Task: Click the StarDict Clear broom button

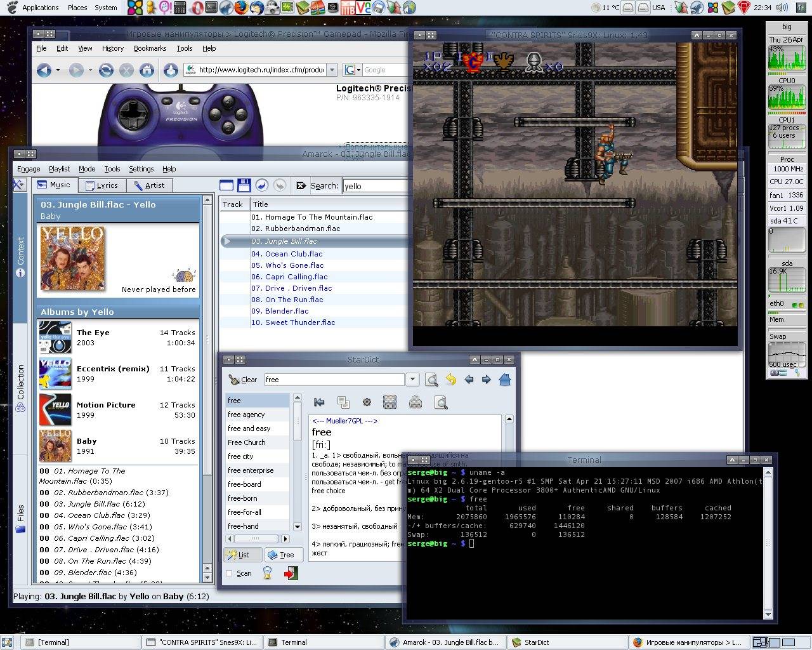Action: (242, 380)
